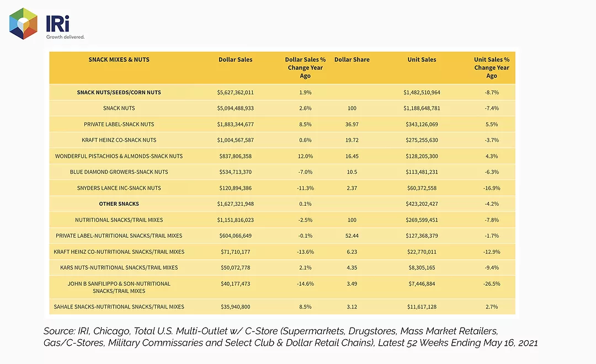Click Dollar Sales % Change Year Ago header
The image size is (596, 364).
(x=305, y=68)
